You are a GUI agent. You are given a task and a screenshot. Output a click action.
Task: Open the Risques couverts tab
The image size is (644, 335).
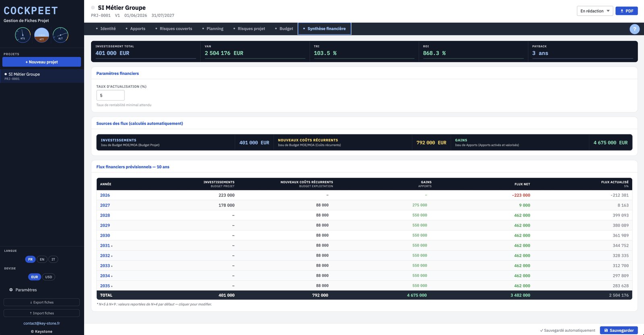coord(173,29)
